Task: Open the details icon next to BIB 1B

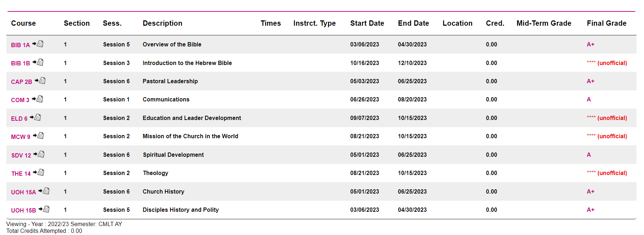Action: point(38,62)
